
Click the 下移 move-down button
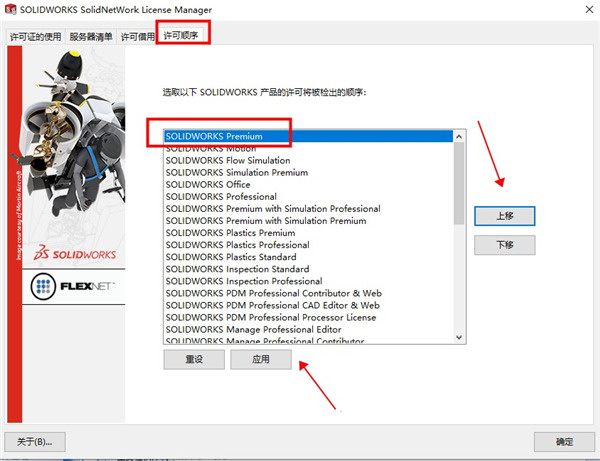[505, 245]
